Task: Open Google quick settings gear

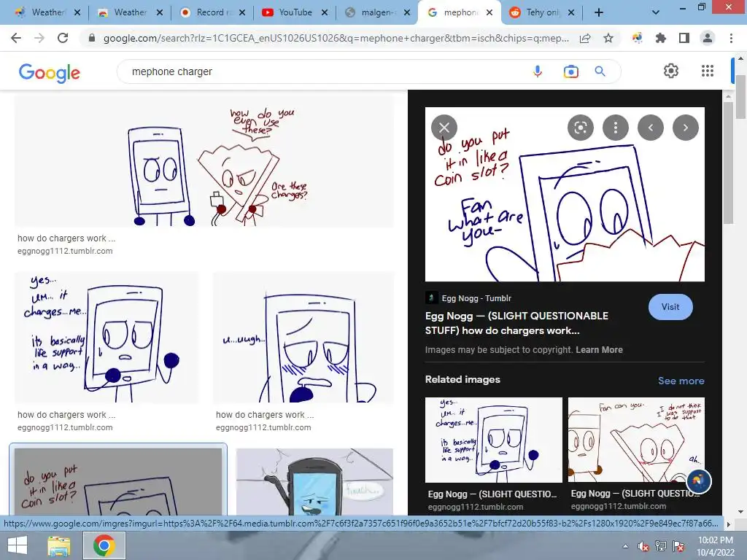Action: [x=671, y=71]
